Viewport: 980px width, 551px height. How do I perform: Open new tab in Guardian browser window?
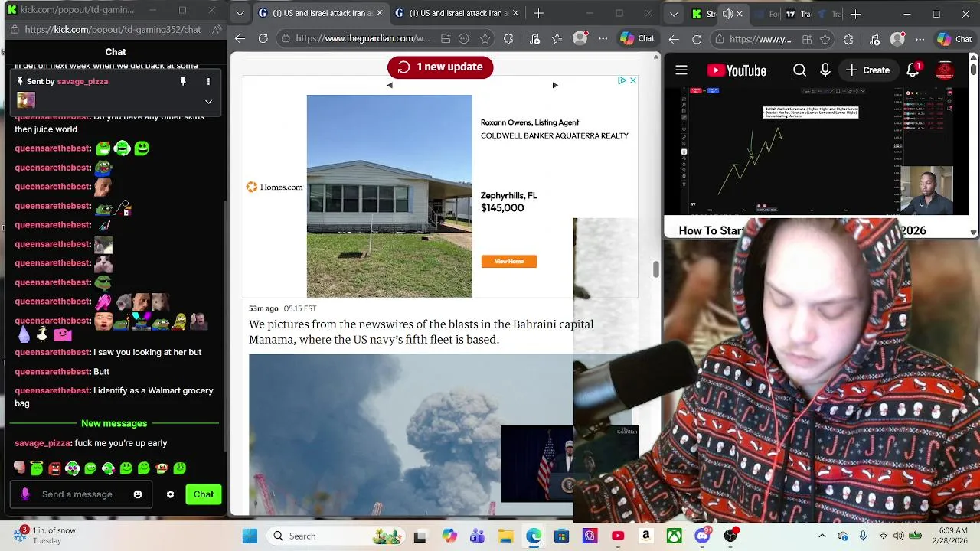539,13
